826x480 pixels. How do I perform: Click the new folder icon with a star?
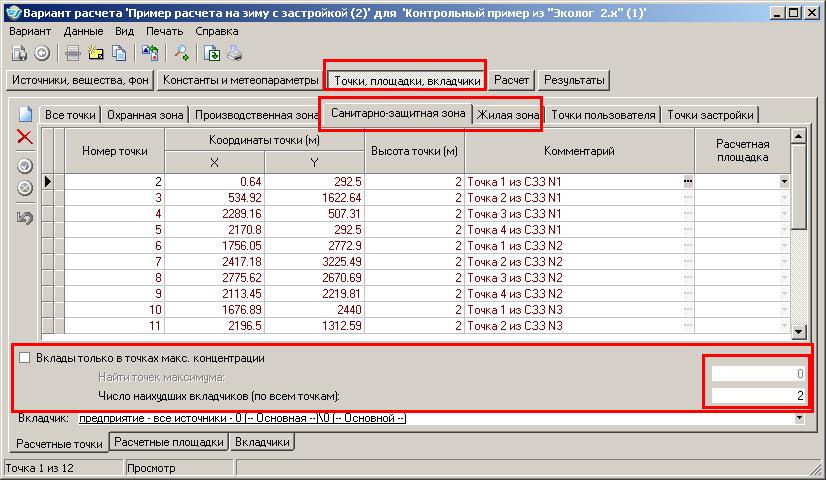pyautogui.click(x=95, y=54)
